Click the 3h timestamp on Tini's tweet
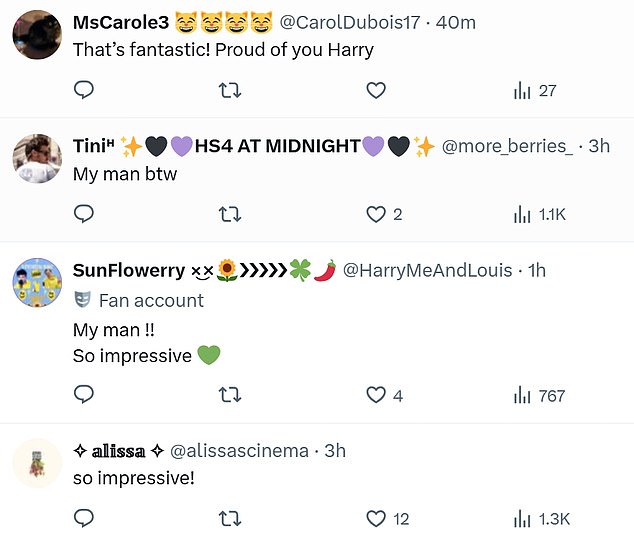The height and width of the screenshot is (544, 634). point(599,146)
